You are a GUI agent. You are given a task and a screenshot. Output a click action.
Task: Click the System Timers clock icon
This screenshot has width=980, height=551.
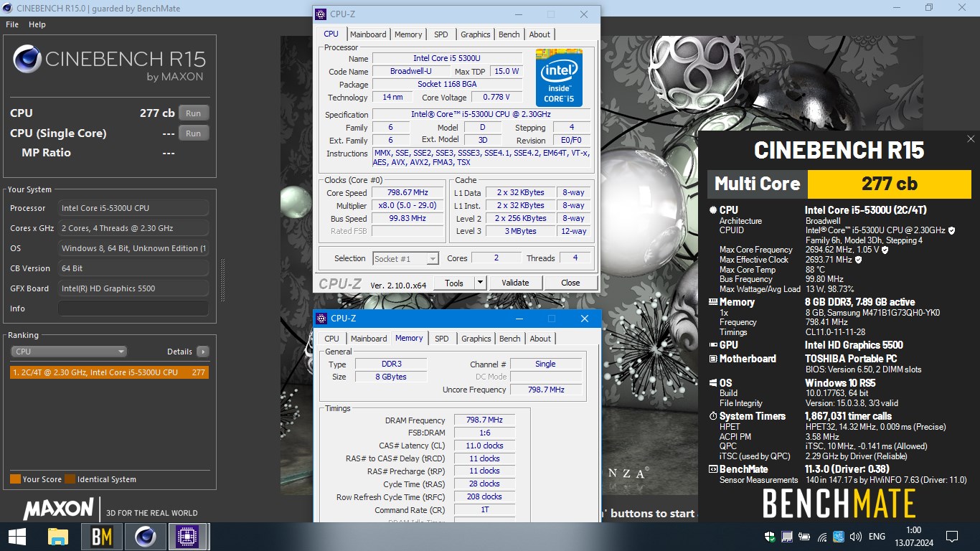coord(713,416)
